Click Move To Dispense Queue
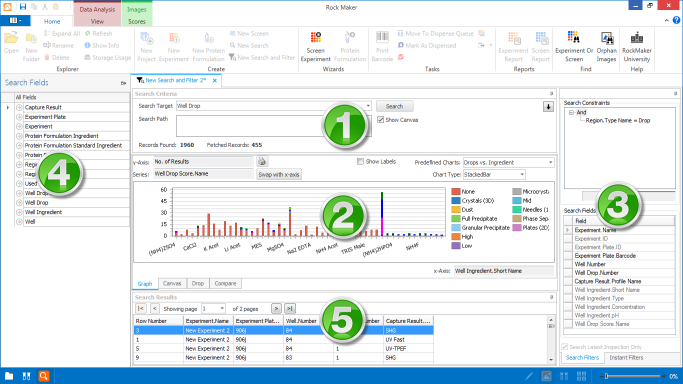This screenshot has height=384, width=683. click(x=435, y=34)
